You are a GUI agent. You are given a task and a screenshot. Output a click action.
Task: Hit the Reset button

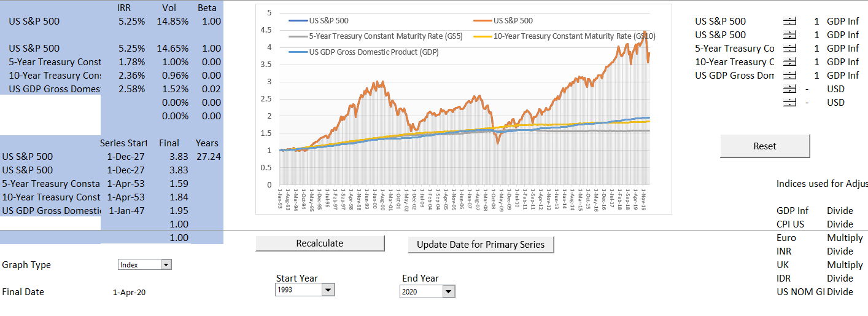(764, 146)
